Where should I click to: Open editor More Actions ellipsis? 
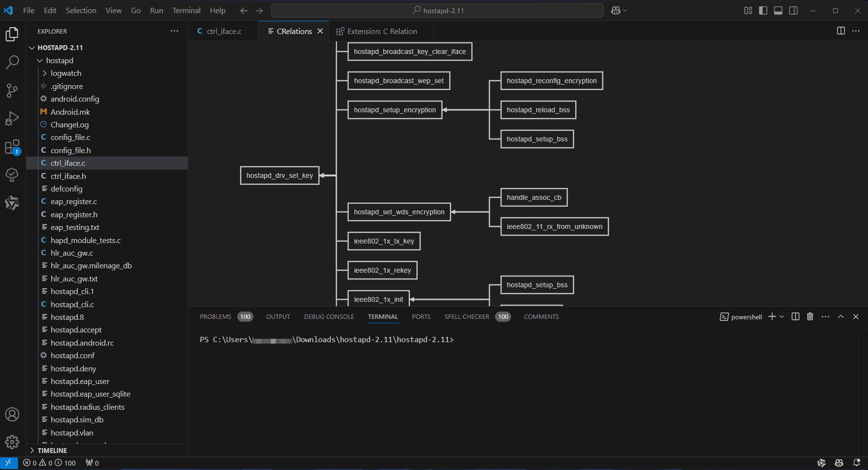tap(856, 31)
